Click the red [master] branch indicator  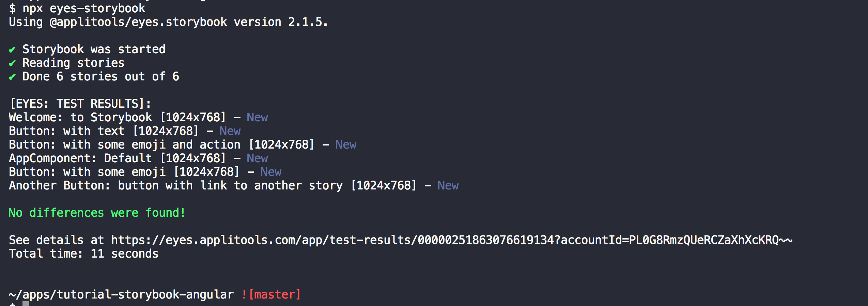coord(275,294)
